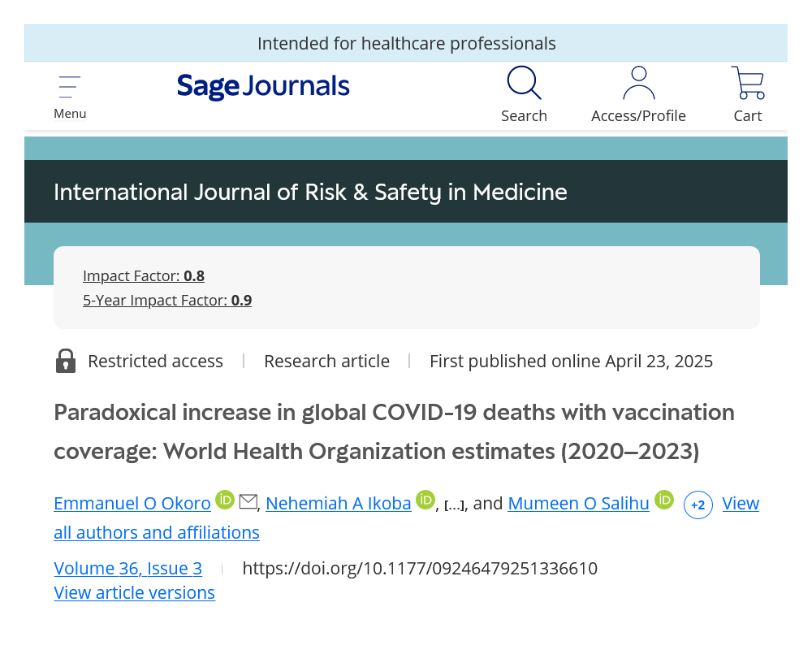The image size is (812, 650).
Task: Open author Emmanuel O Okoro's profile link
Action: (132, 503)
